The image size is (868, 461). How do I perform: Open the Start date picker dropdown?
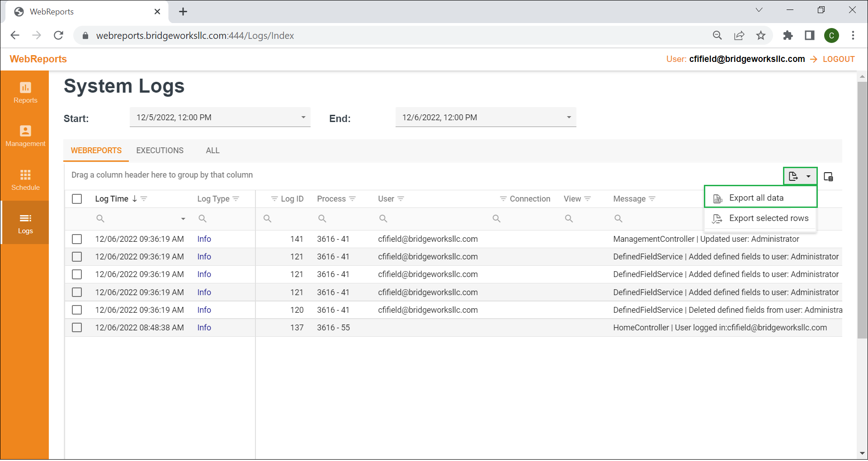point(303,117)
